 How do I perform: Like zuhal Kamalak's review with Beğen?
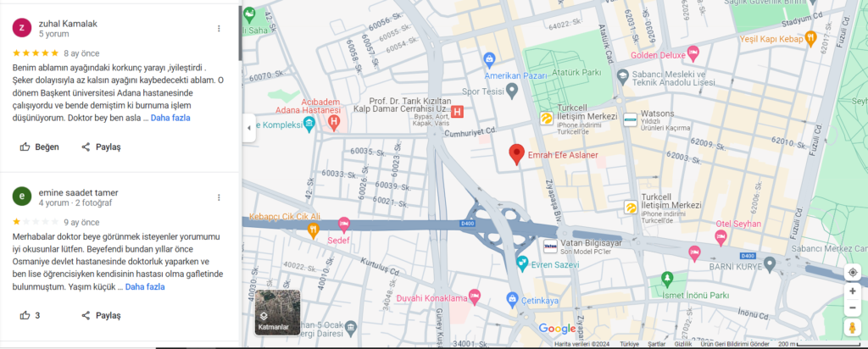coord(39,147)
